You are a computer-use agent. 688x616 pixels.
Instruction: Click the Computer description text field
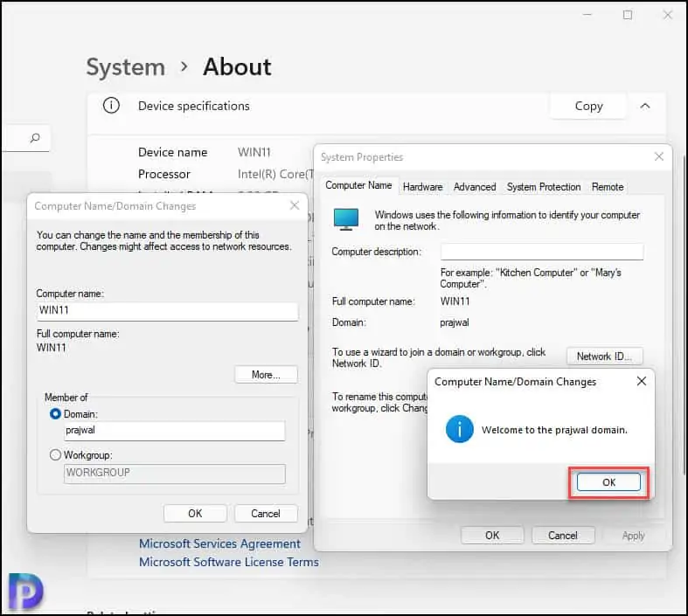click(x=542, y=252)
